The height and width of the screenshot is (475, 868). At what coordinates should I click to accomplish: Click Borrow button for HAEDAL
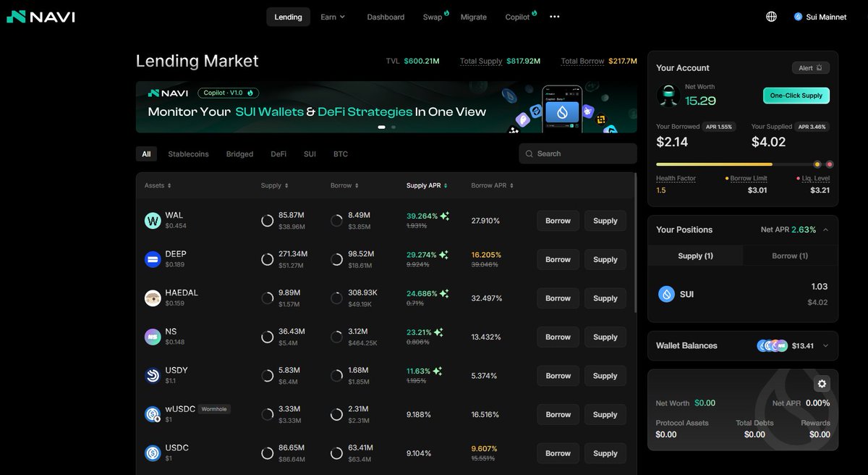tap(558, 298)
